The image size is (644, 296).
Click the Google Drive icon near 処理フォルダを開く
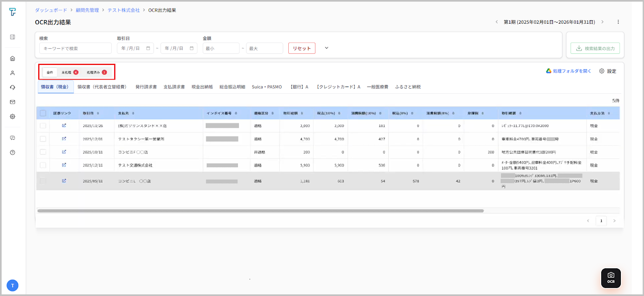(x=549, y=71)
